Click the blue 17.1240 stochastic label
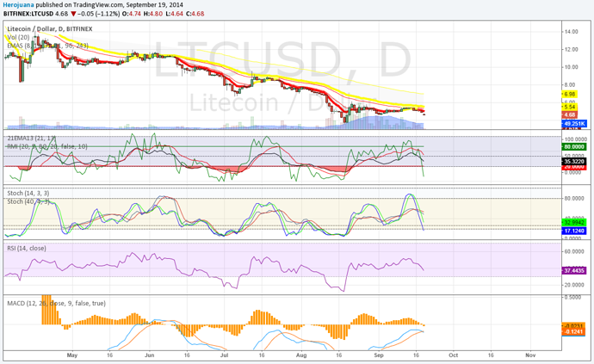Viewport: 594px width, 364px height. (x=574, y=231)
